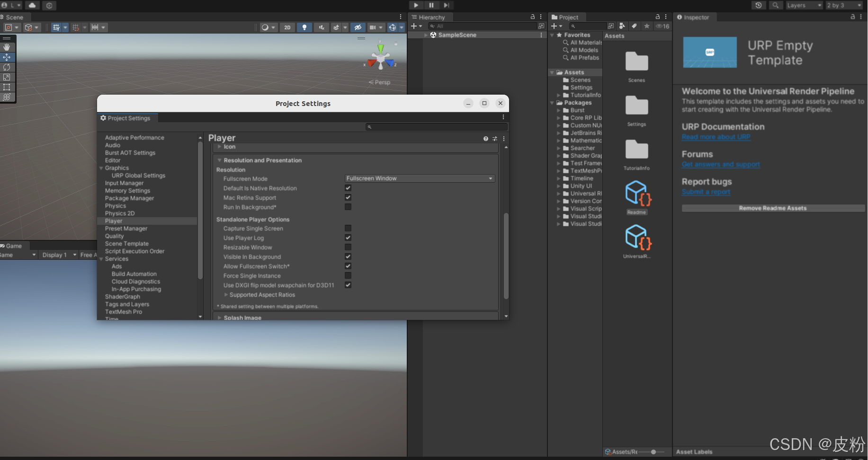Viewport: 868px width, 460px height.
Task: Toggle scene lighting lightbulb
Action: click(x=304, y=27)
